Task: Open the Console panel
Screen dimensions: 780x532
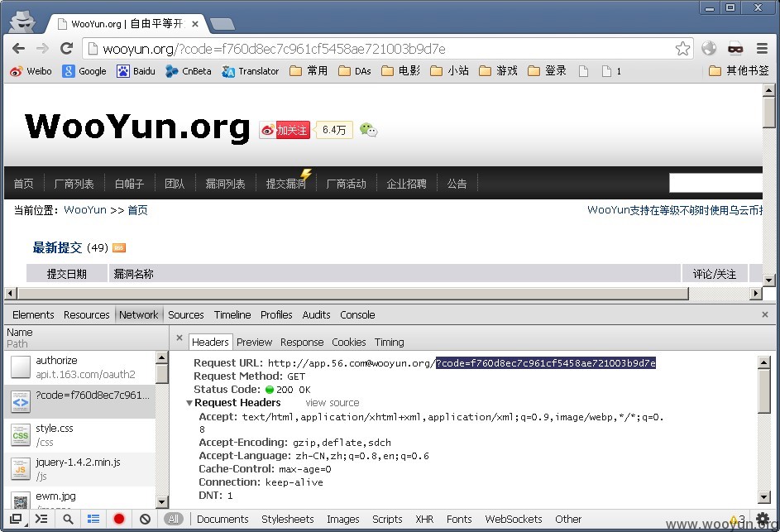Action: coord(357,315)
